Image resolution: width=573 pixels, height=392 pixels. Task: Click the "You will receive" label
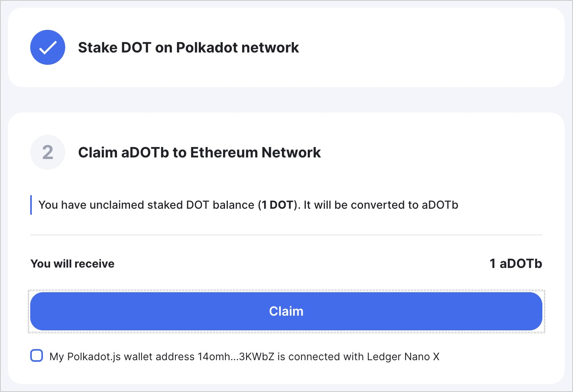point(72,264)
